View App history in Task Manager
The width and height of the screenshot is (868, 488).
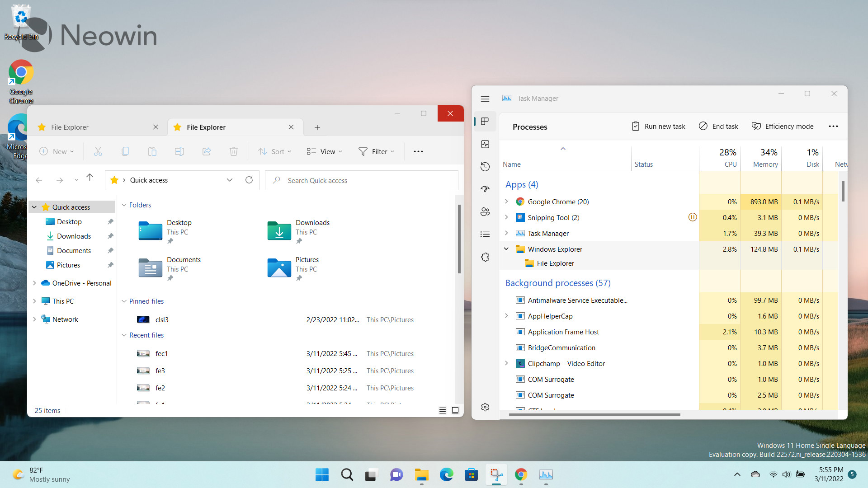coord(485,166)
